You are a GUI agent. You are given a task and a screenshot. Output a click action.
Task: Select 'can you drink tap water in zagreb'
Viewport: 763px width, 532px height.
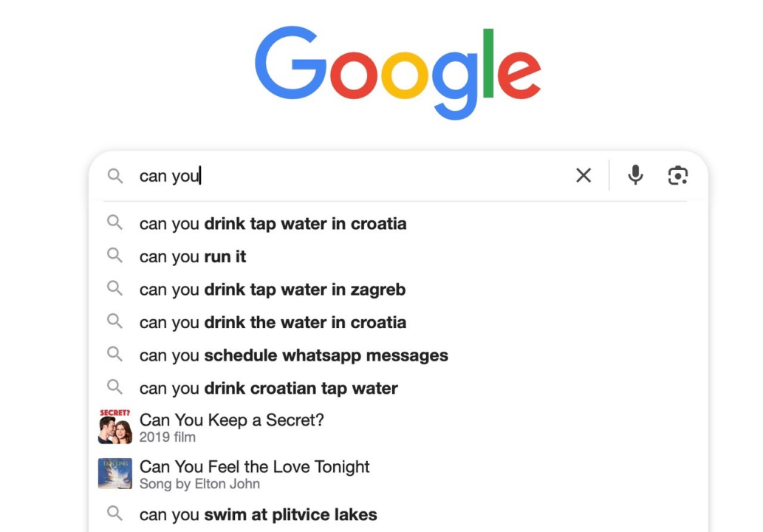(272, 289)
